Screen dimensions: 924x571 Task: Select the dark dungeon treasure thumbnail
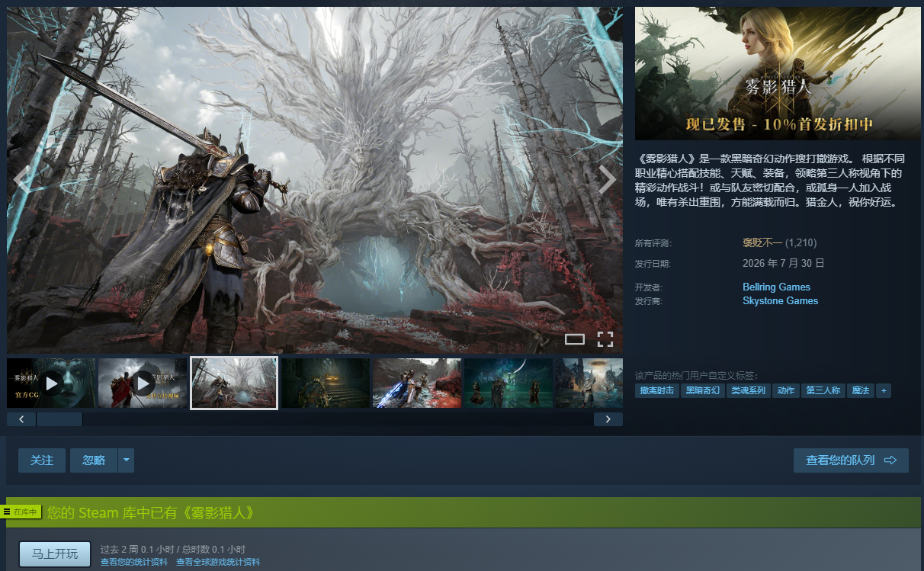(326, 383)
